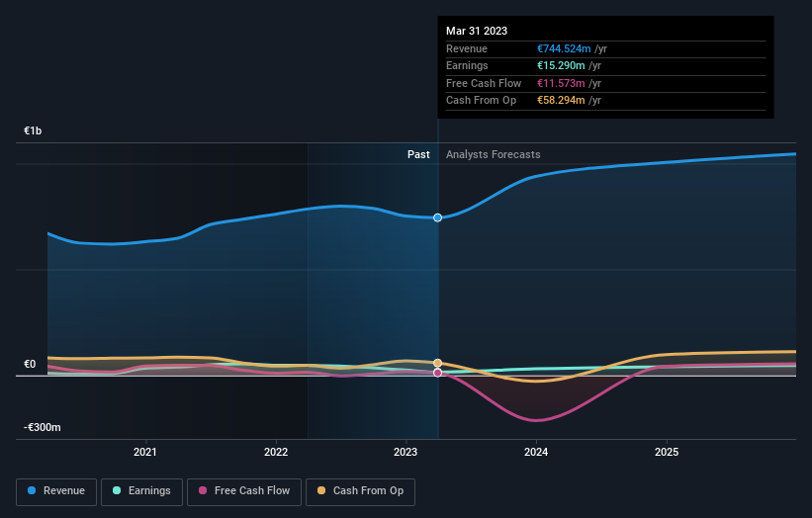Click the €744.524m revenue value
This screenshot has height=518, width=812.
564,48
